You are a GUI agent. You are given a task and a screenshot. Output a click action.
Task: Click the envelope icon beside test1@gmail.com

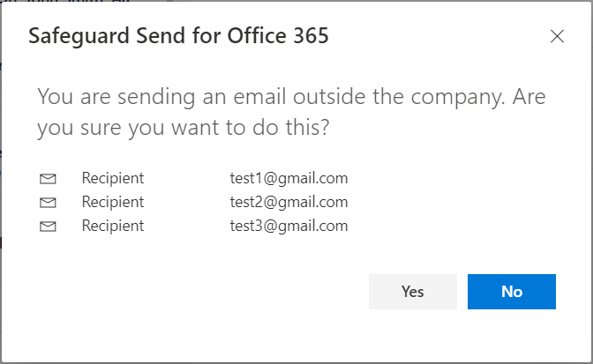tap(48, 179)
